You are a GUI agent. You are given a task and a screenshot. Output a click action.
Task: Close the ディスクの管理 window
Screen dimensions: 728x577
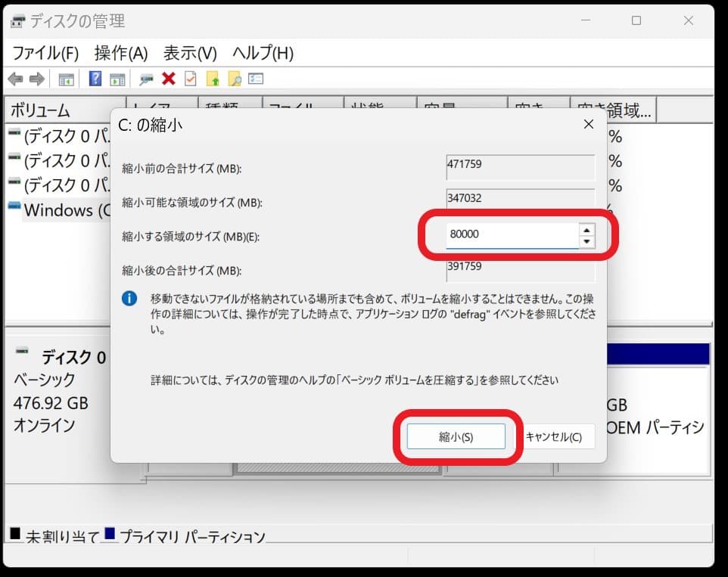coord(689,20)
